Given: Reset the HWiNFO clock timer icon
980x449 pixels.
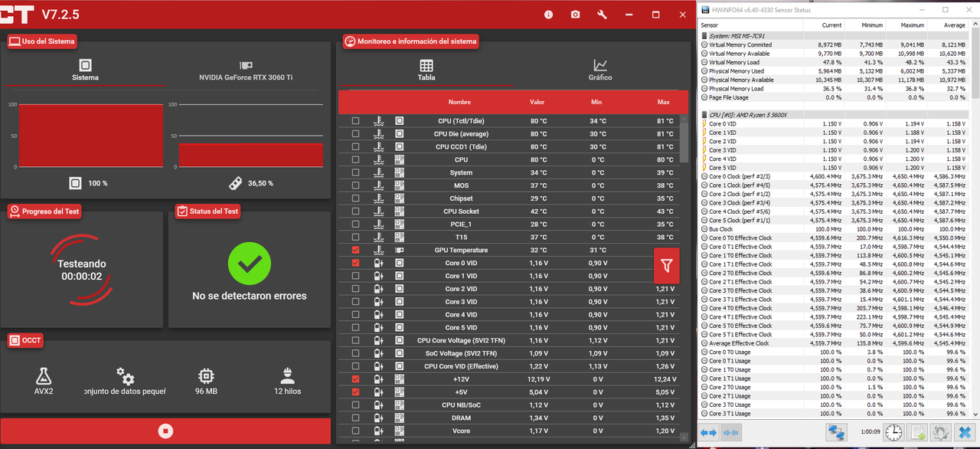Looking at the screenshot, I should click(x=893, y=432).
